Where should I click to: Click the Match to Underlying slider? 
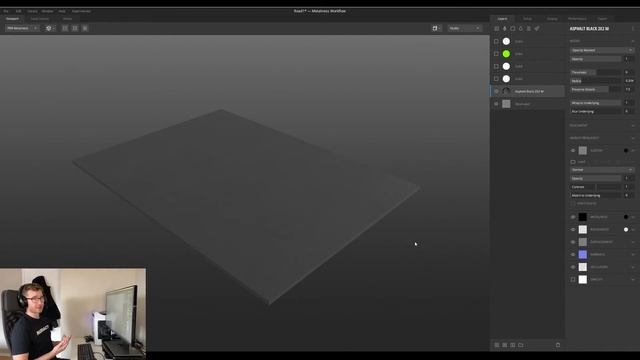[x=596, y=196]
